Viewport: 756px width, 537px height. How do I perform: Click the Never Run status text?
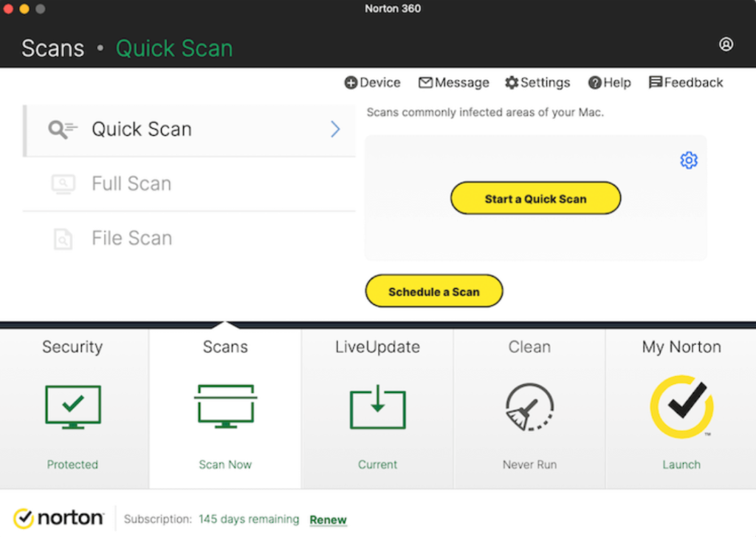point(529,464)
